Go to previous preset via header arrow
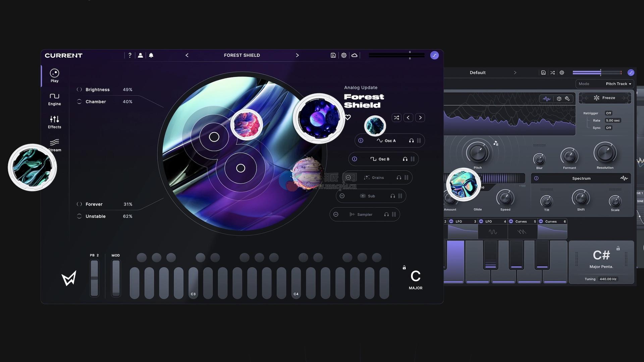This screenshot has width=644, height=362. 187,55
